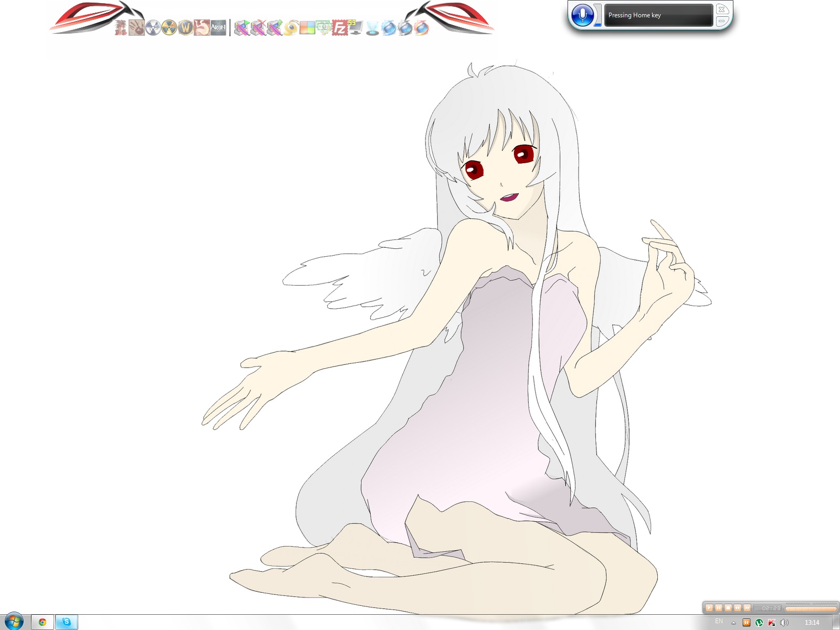Skip forward in the media player widget
Screen dimensions: 840x630
click(747, 608)
